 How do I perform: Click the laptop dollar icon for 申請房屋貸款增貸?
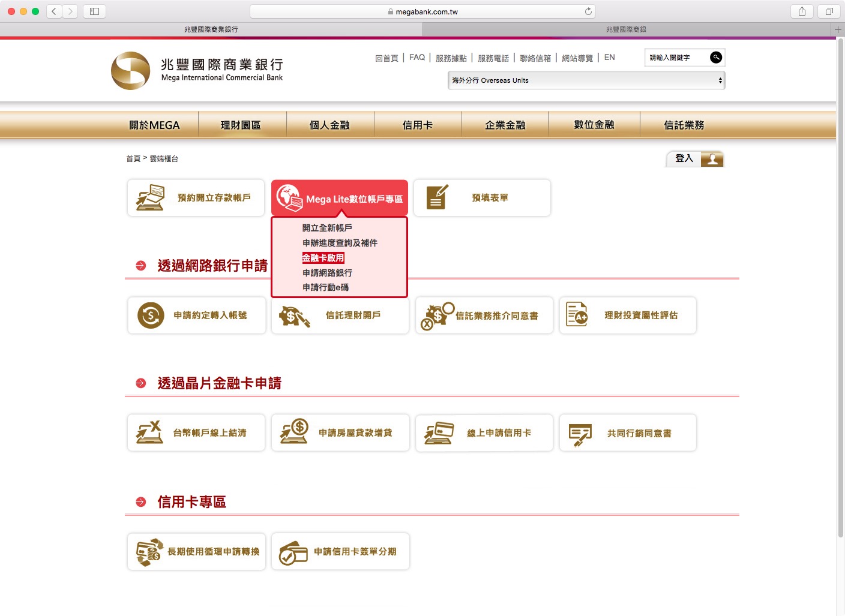coord(294,431)
